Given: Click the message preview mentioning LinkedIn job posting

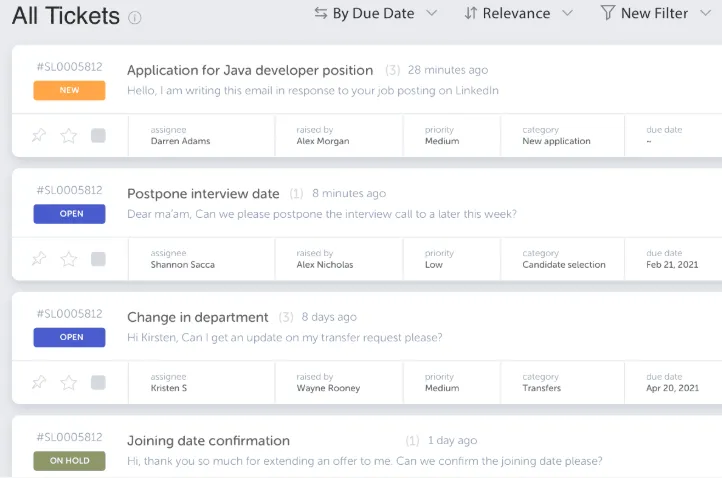Looking at the screenshot, I should (x=313, y=90).
